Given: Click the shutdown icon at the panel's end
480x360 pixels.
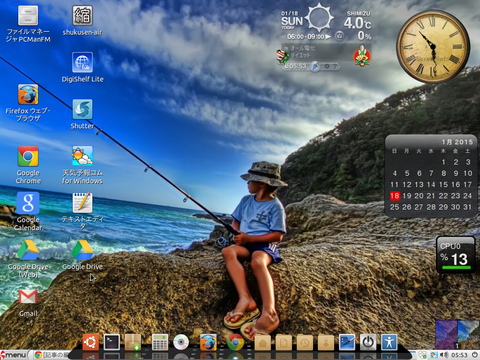Looking at the screenshot, I should click(x=475, y=355).
